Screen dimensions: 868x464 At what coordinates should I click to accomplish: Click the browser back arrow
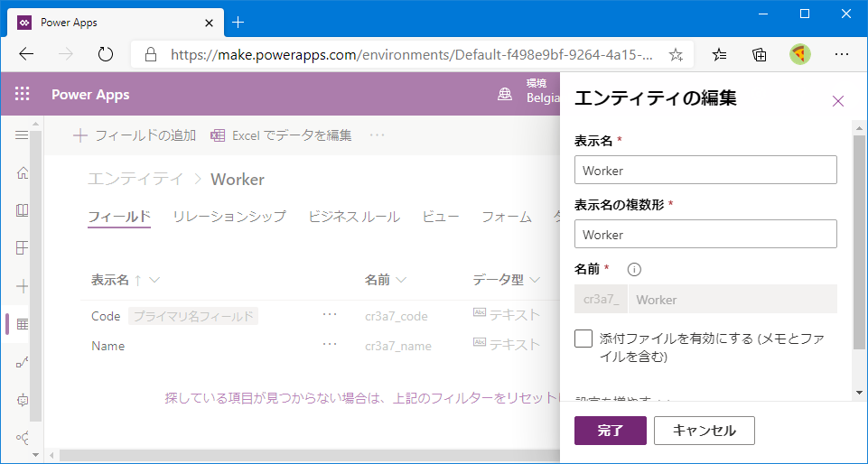(26, 54)
